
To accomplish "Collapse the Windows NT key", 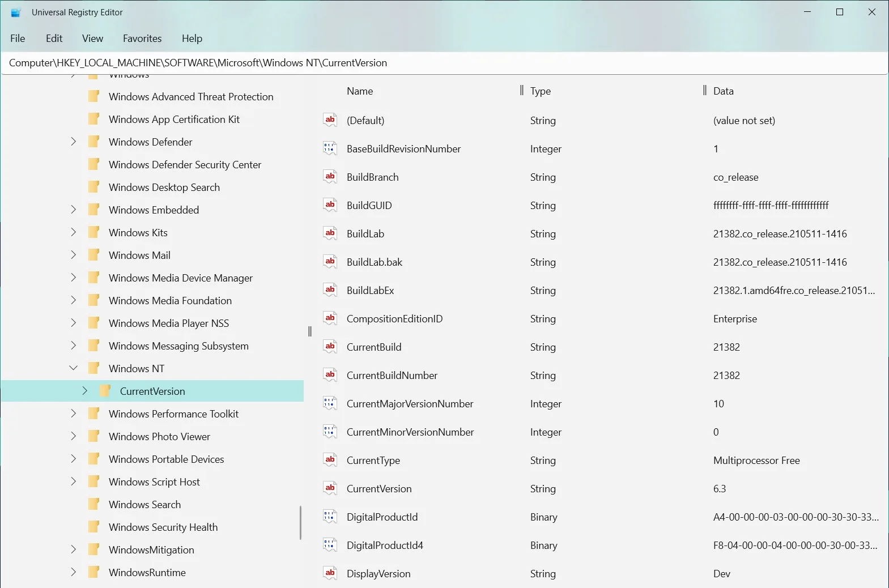I will (73, 368).
